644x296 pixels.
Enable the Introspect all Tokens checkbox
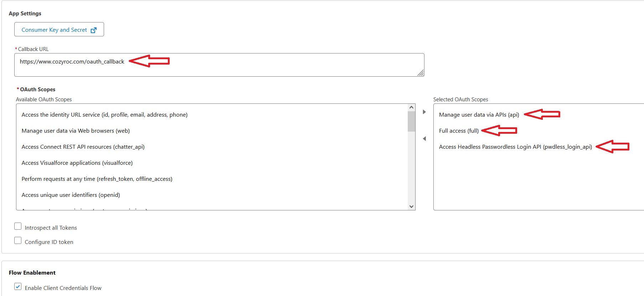coord(18,226)
